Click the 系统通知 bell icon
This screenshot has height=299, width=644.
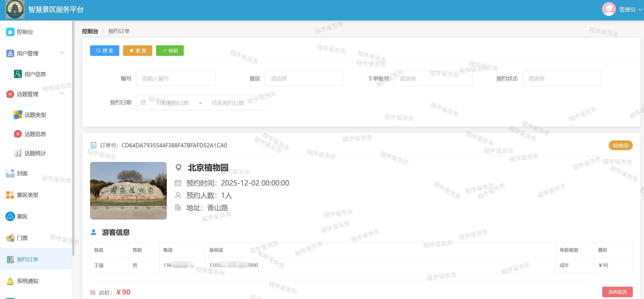click(10, 281)
